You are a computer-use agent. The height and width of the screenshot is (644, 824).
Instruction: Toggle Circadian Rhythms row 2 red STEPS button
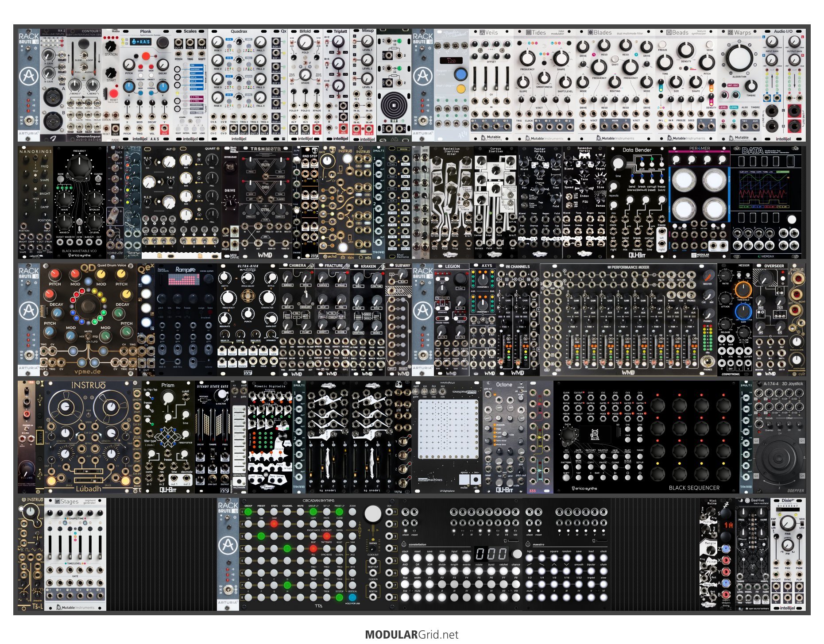point(274,524)
